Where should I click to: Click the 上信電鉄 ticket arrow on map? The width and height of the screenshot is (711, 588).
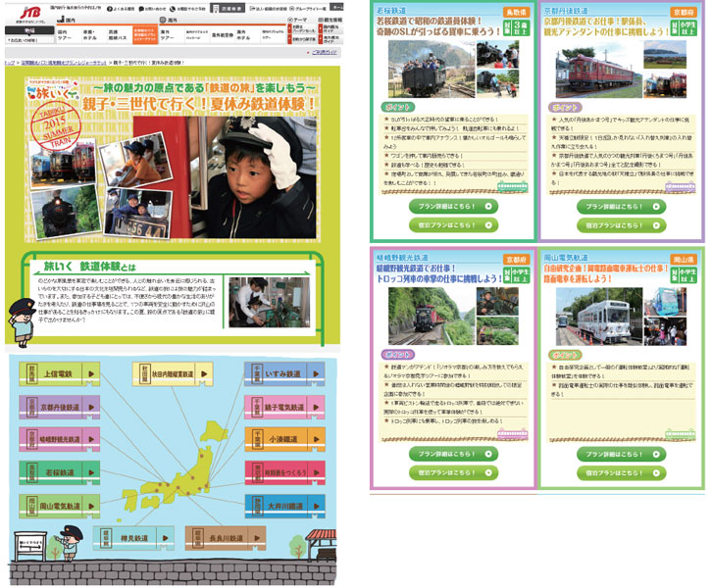(91, 374)
